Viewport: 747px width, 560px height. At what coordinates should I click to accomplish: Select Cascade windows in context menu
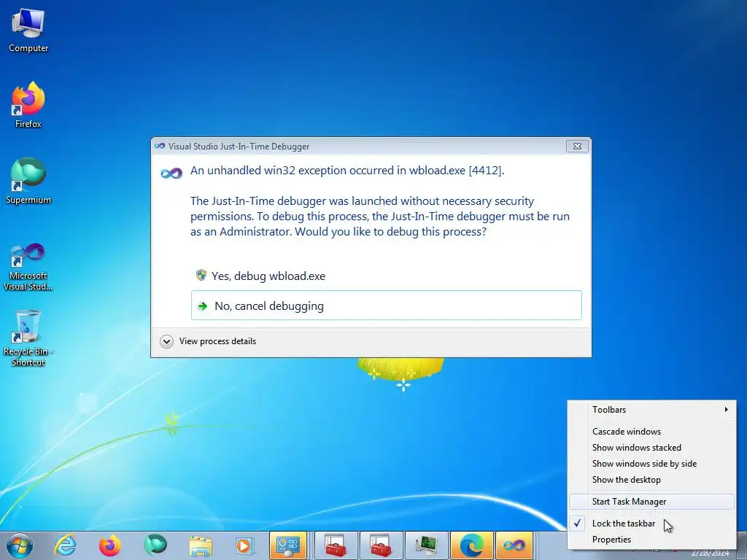coord(651,432)
